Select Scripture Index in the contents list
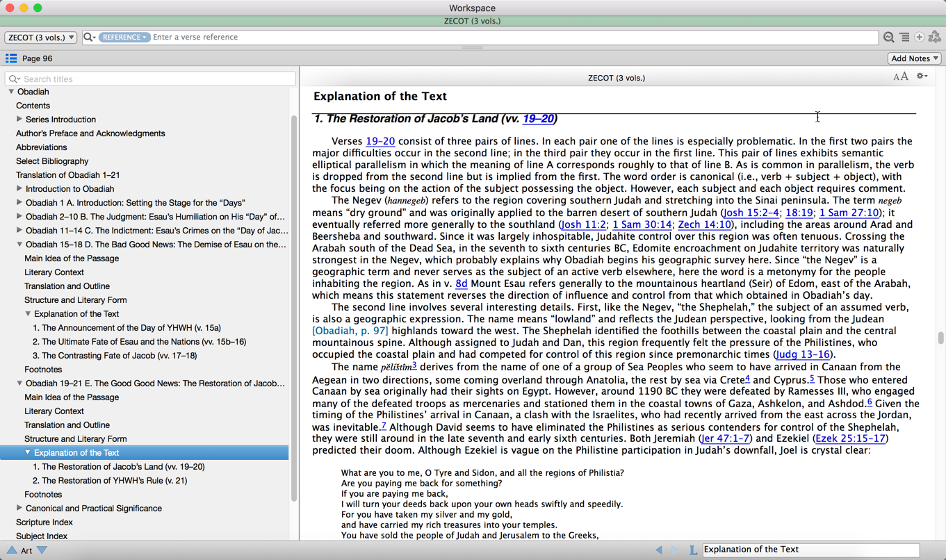The image size is (946, 560). [44, 522]
